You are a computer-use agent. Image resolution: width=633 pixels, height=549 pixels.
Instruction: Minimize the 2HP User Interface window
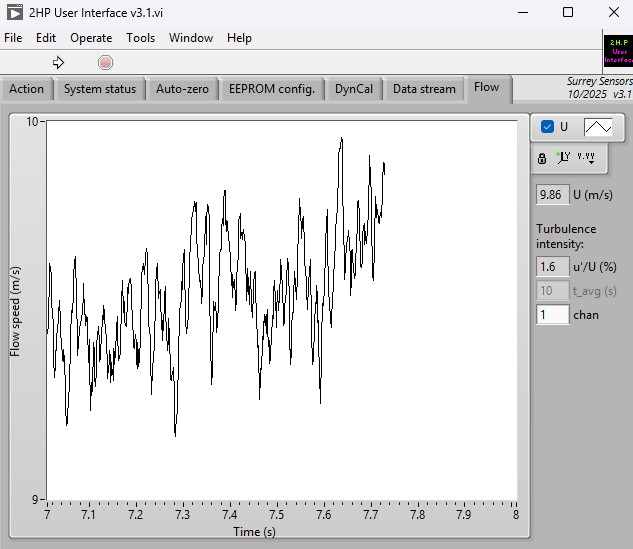coord(523,13)
